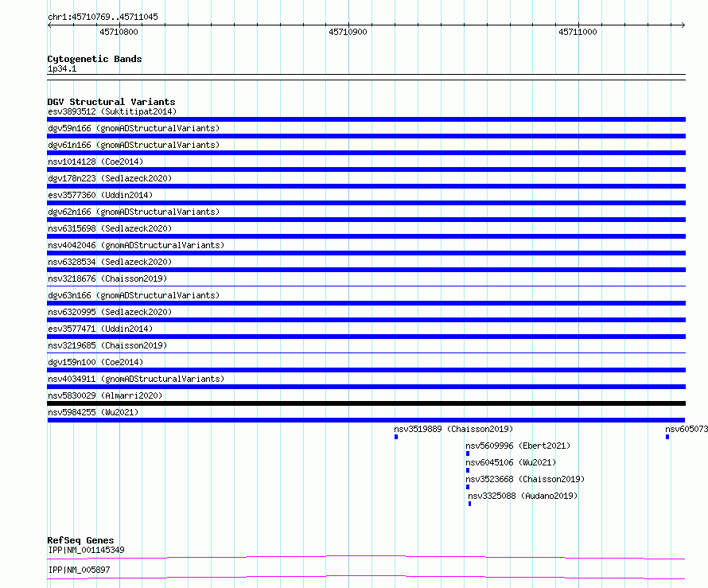Click the right arrow of the ruler
708x588 pixels.
click(x=683, y=25)
